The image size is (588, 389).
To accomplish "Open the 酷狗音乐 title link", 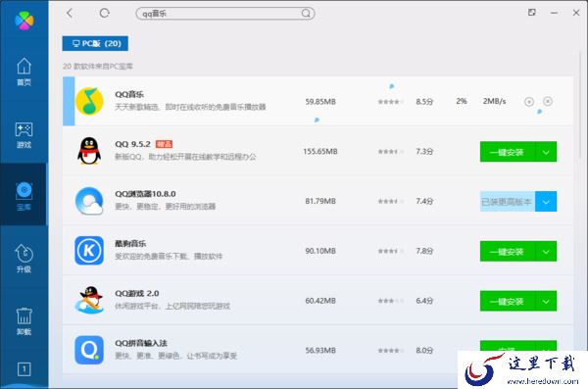I will click(x=130, y=244).
